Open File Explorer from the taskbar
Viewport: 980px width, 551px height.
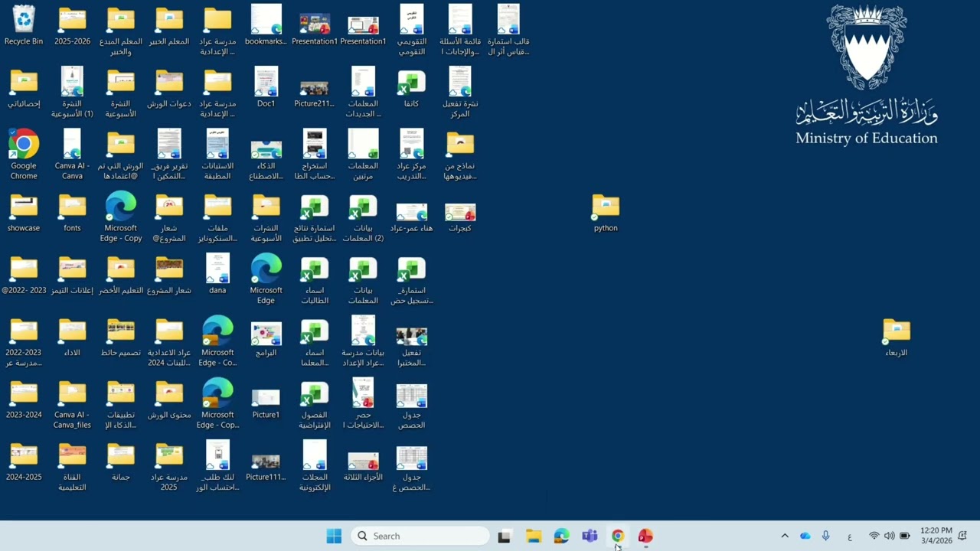534,536
